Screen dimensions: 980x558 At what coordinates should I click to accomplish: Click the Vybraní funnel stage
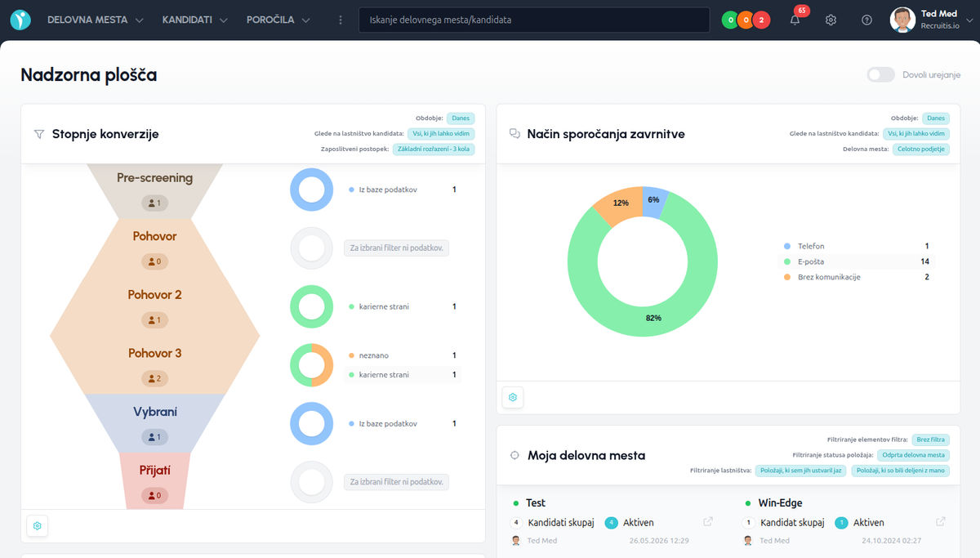click(x=154, y=424)
